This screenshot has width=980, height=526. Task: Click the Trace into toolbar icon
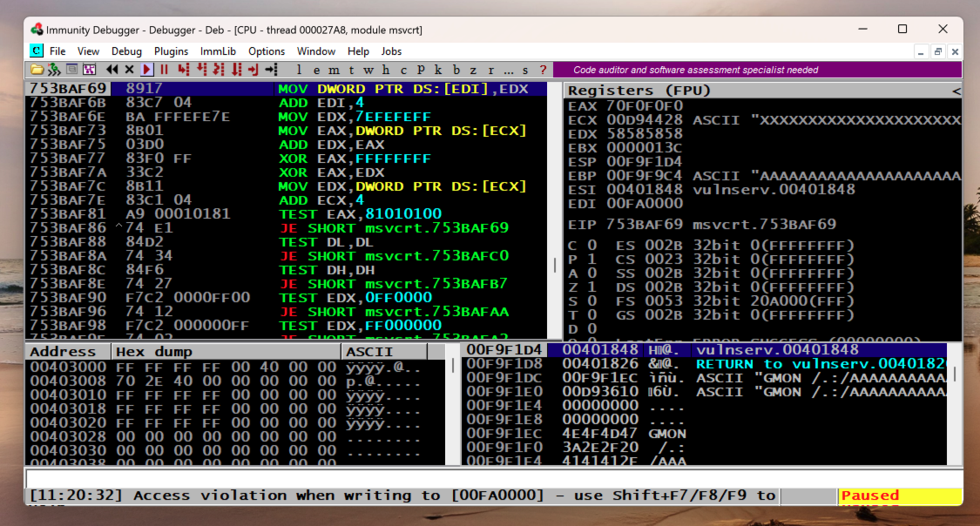click(x=218, y=70)
